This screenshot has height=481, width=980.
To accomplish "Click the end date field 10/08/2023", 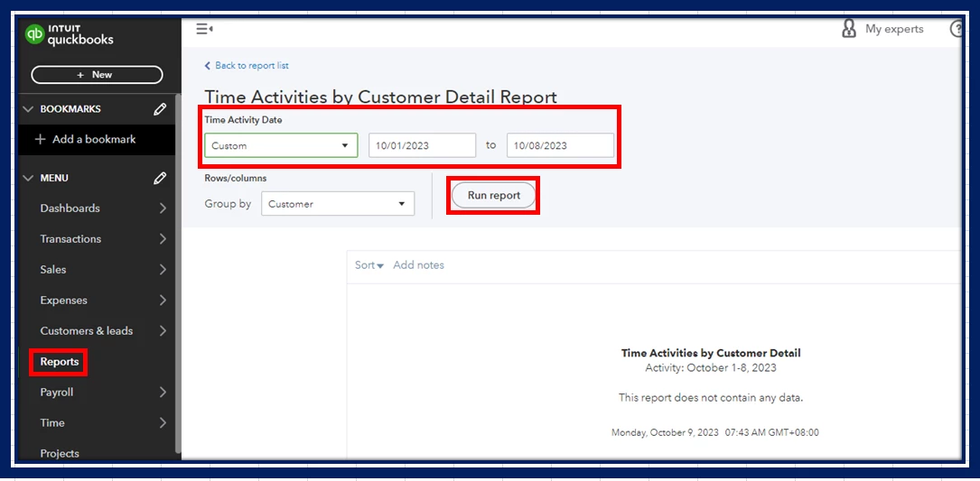I will [x=561, y=145].
